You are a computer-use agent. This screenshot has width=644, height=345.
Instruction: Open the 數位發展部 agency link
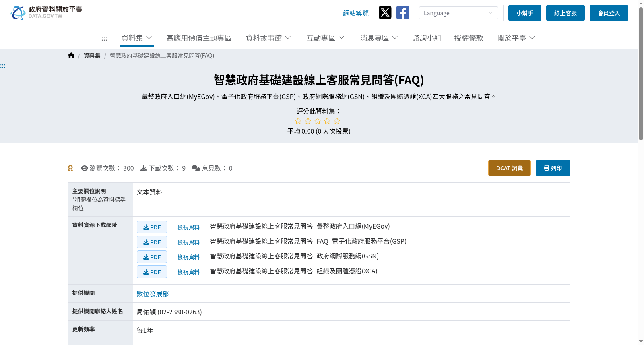point(153,294)
